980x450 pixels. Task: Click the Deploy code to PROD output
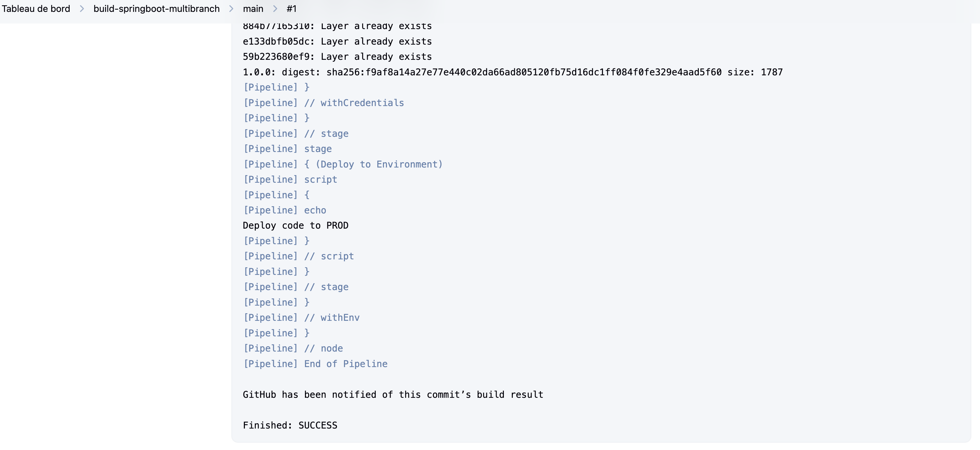pyautogui.click(x=295, y=225)
